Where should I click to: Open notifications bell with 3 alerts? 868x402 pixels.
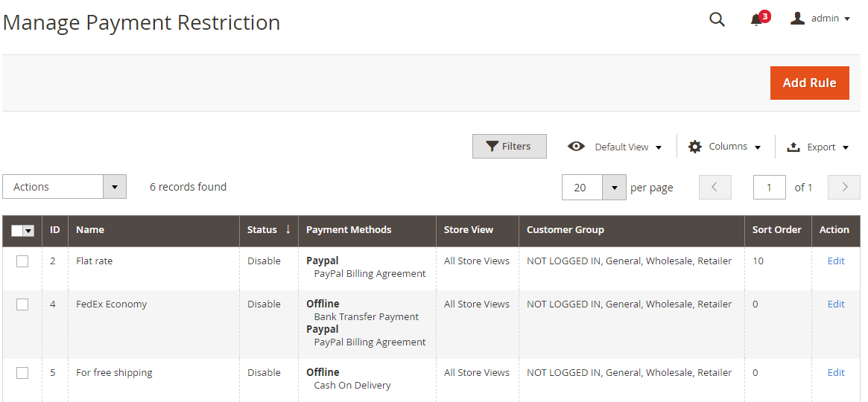point(757,19)
